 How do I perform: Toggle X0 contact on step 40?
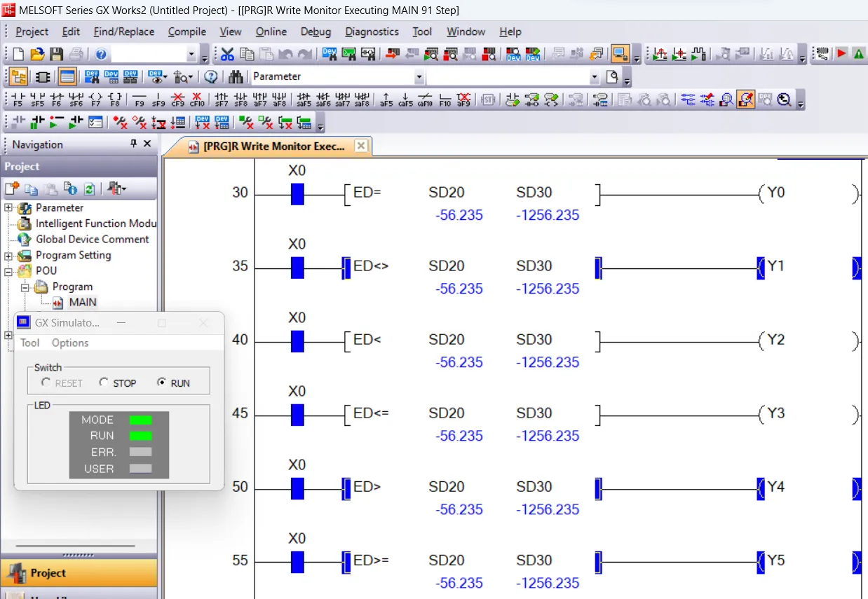pyautogui.click(x=297, y=341)
